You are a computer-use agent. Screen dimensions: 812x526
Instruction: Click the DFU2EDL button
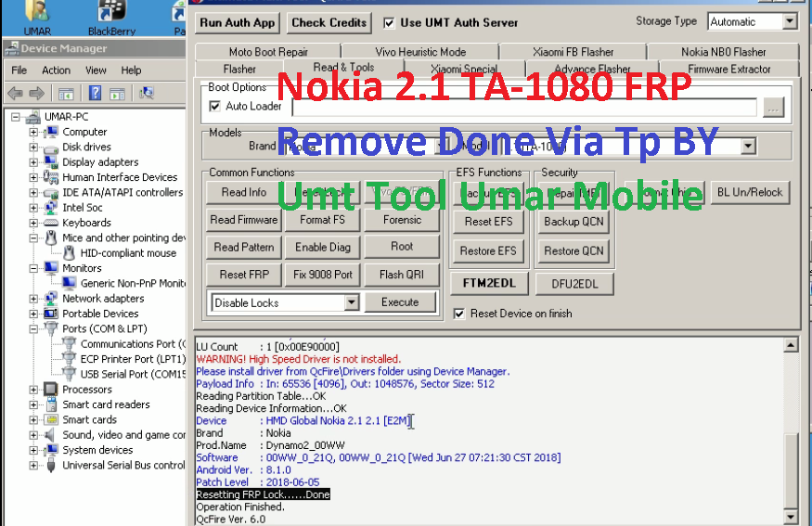[x=574, y=284]
